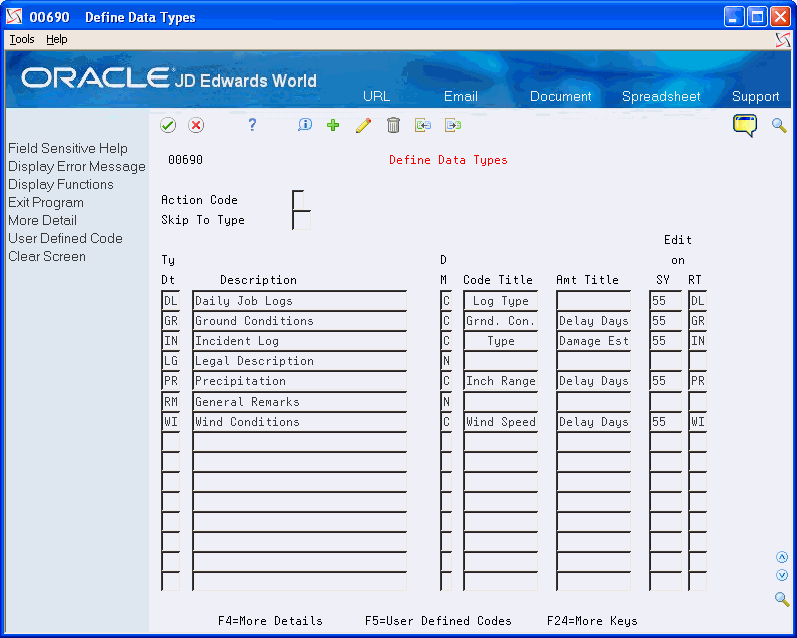
Task: Select Field Sensitive Help in sidebar
Action: click(68, 148)
